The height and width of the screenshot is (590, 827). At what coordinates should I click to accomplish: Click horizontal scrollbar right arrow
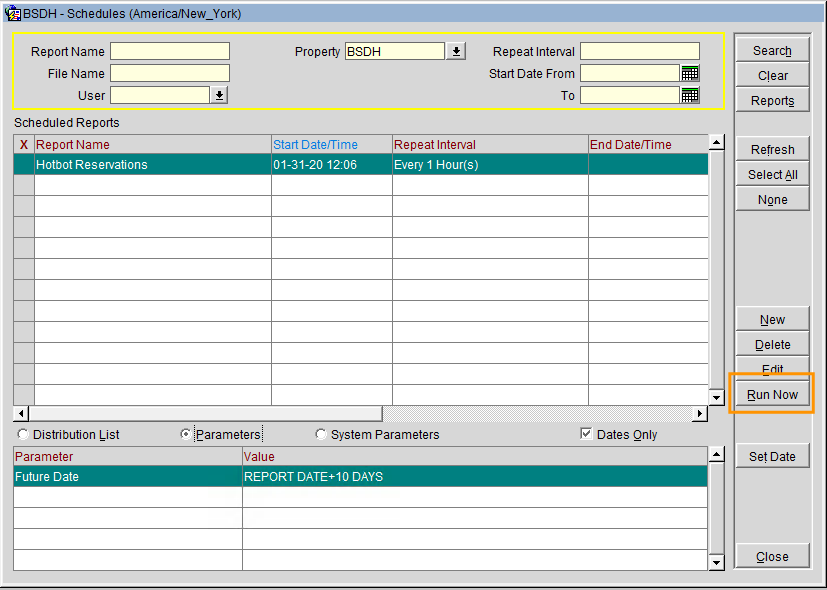tap(700, 413)
